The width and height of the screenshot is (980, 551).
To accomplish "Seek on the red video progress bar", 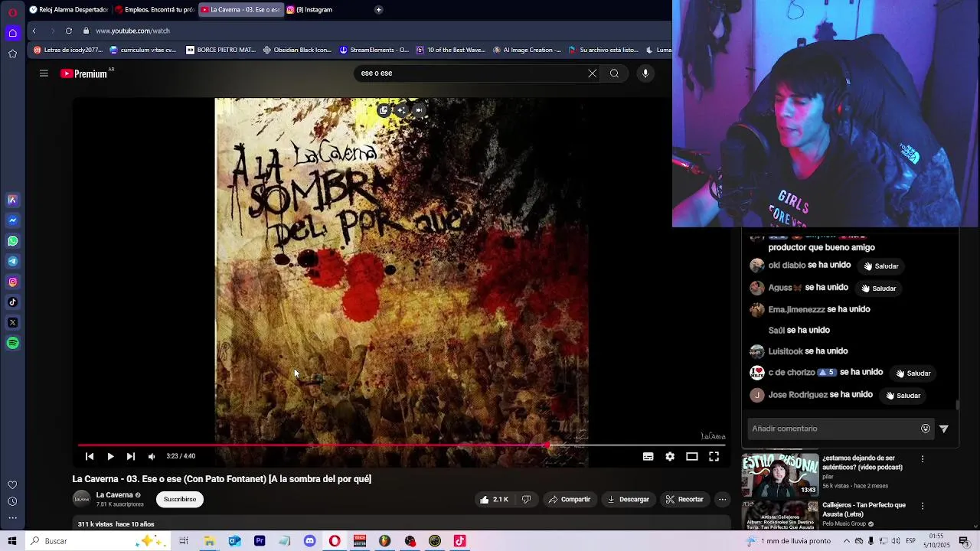I will [x=401, y=445].
